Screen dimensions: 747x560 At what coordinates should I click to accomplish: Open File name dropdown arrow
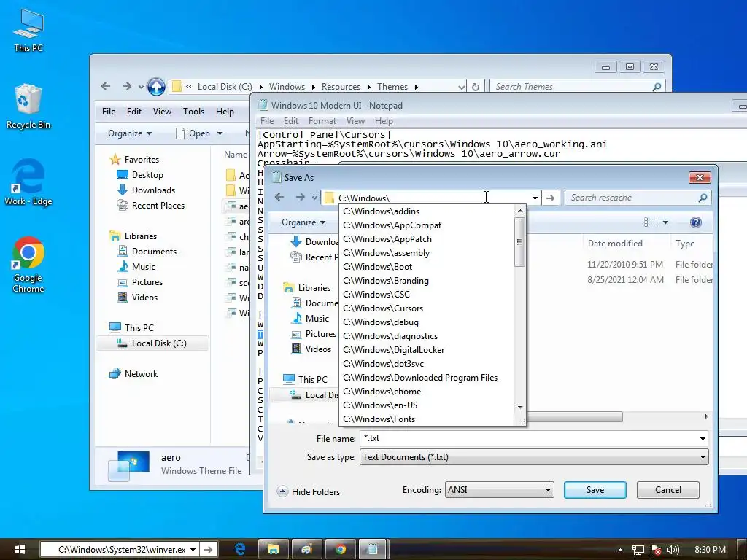point(703,438)
